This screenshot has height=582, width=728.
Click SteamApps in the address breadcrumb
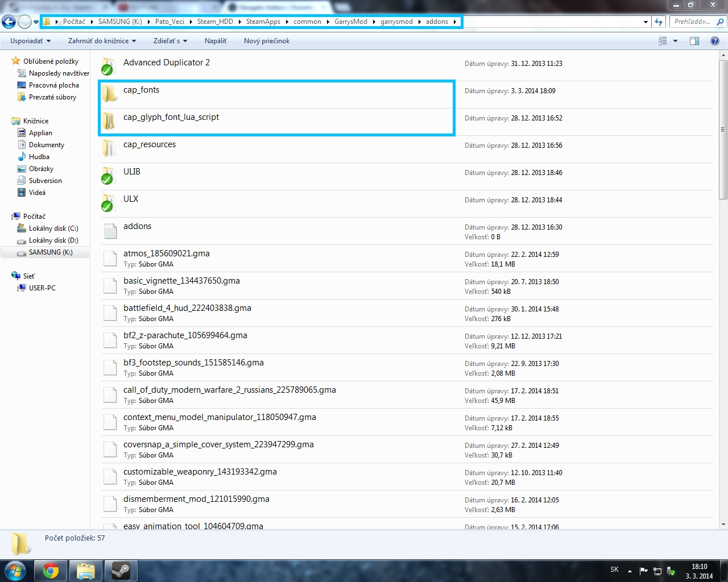pyautogui.click(x=263, y=22)
